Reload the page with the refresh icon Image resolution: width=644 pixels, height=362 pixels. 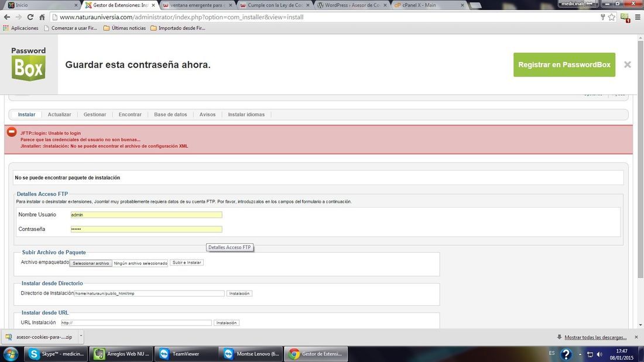pyautogui.click(x=30, y=17)
